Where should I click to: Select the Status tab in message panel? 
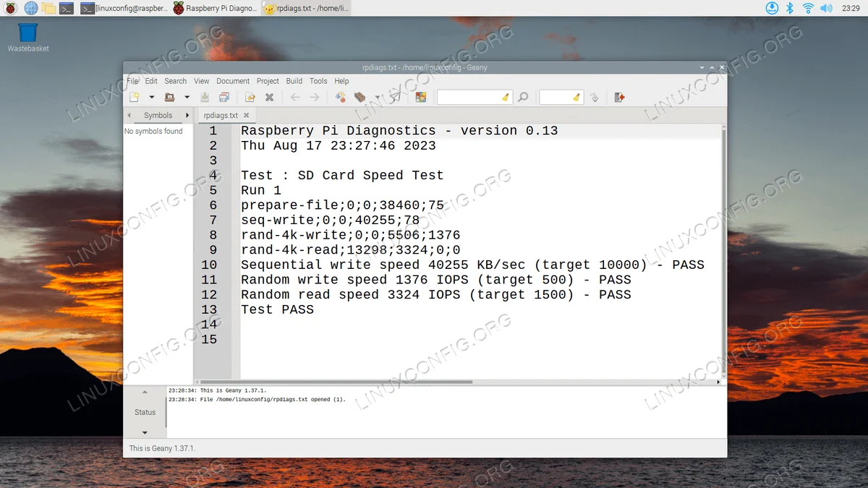click(145, 412)
